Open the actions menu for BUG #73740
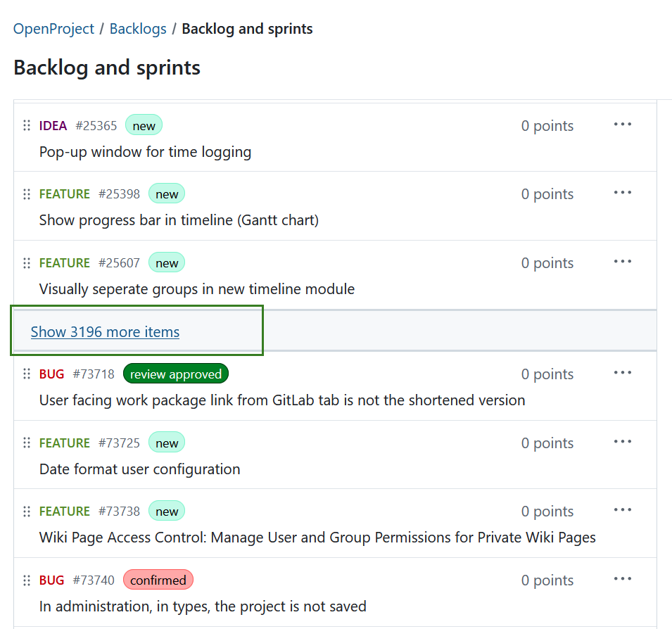The image size is (672, 629). coord(623,578)
